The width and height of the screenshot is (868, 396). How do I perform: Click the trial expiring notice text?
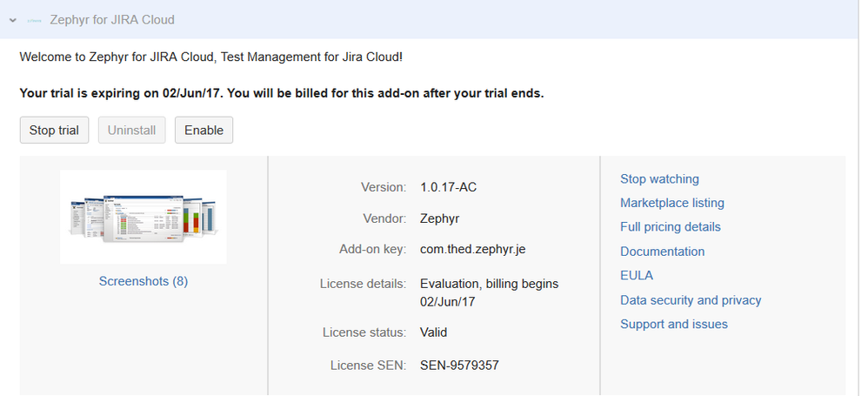pos(281,93)
